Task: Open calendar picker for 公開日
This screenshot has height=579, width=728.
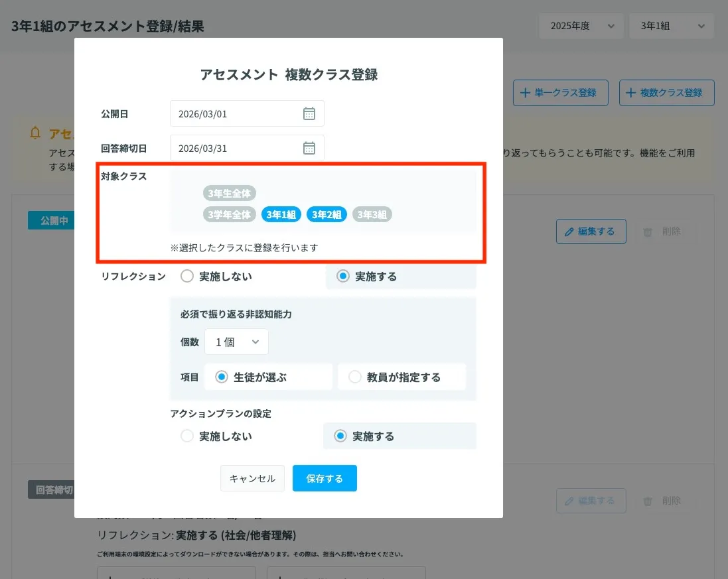Action: click(309, 113)
